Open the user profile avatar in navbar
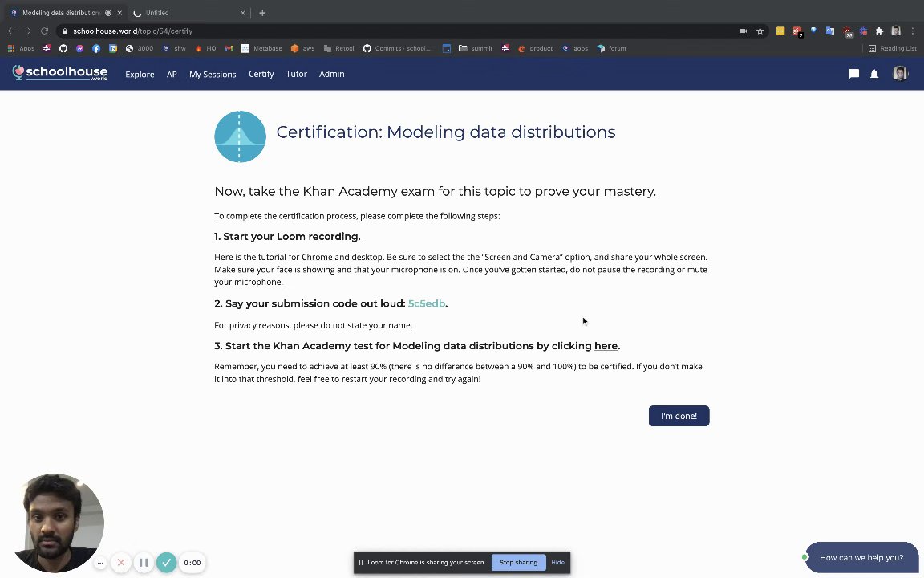The width and height of the screenshot is (924, 578). point(900,74)
